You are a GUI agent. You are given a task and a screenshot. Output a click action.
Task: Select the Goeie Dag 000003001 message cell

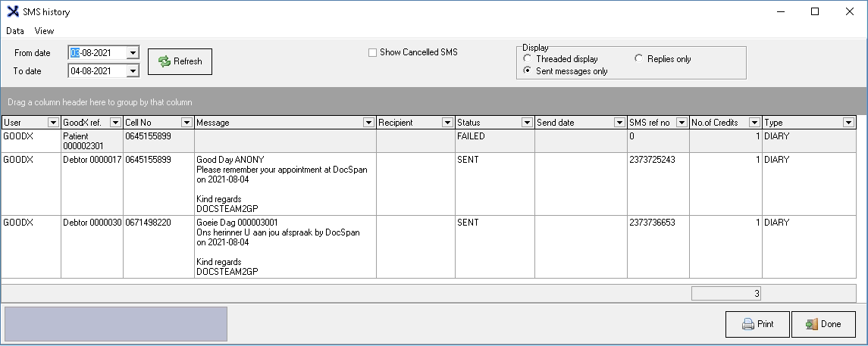coord(285,247)
